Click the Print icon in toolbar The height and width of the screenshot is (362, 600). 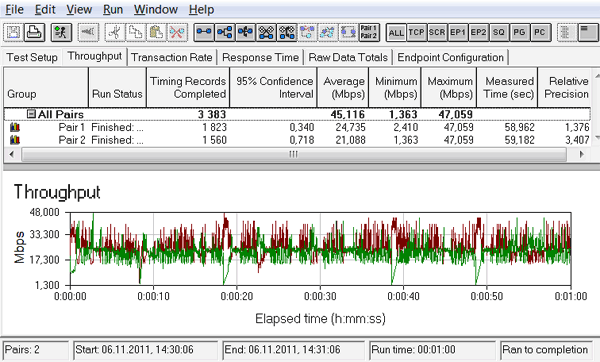coord(35,33)
